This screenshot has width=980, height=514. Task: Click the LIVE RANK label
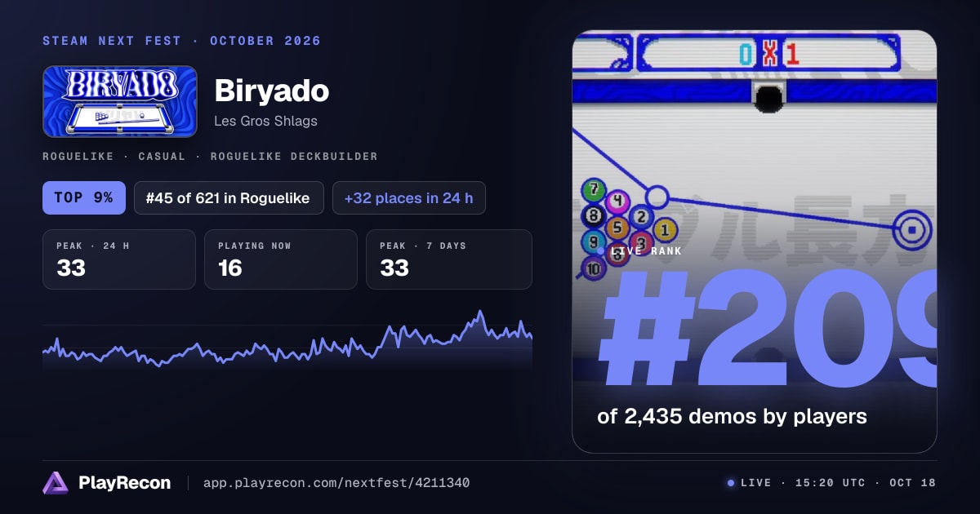(646, 251)
